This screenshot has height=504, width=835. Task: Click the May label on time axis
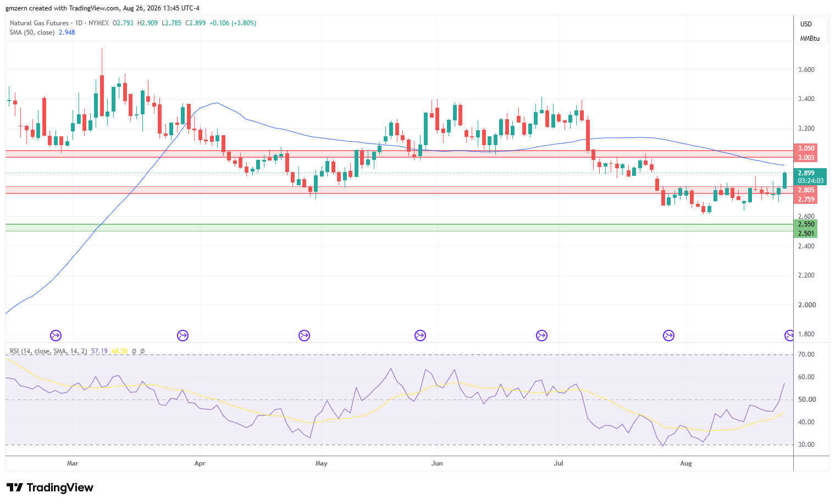coord(321,463)
